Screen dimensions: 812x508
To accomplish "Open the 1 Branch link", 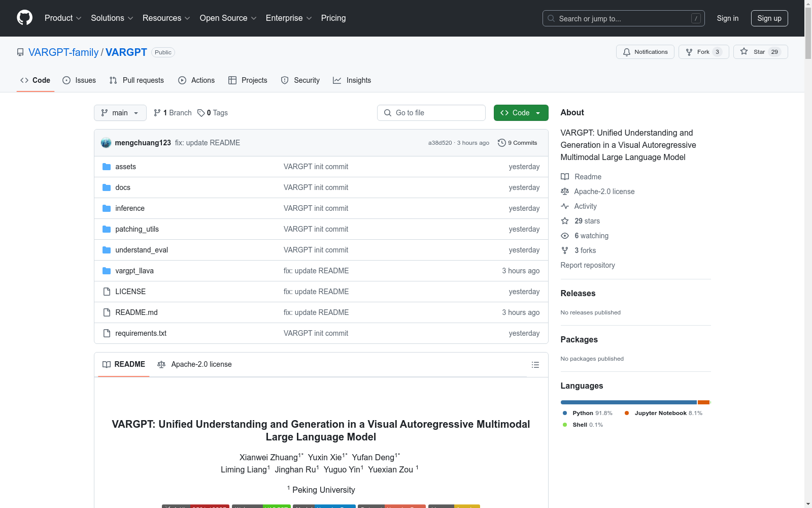I will [173, 113].
